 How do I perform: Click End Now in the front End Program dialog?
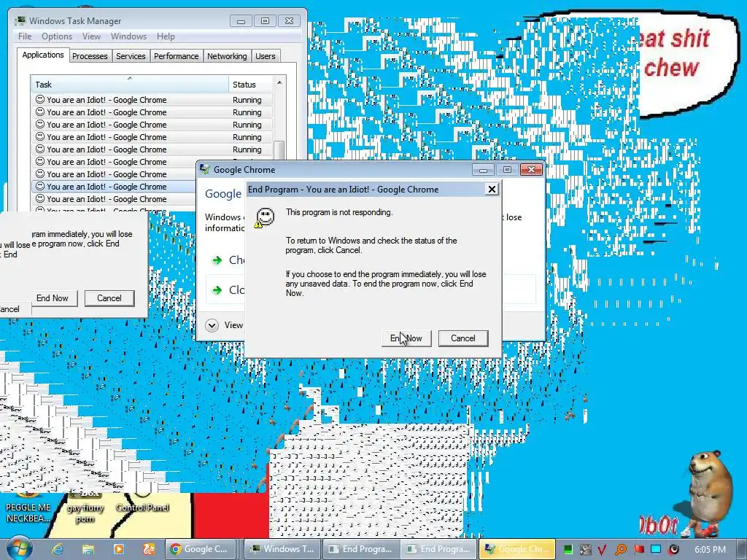coord(406,338)
